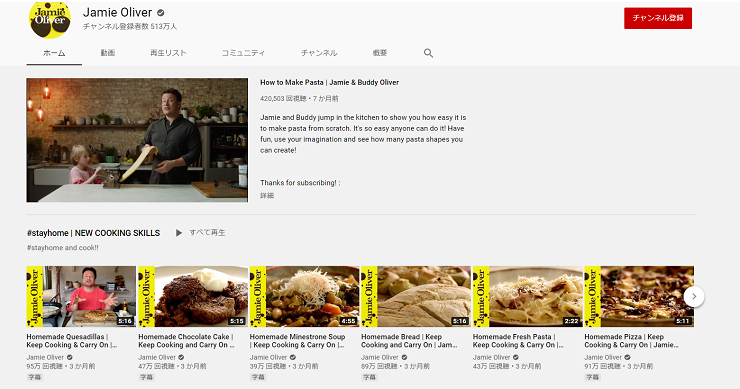Click the verified badge next to Jamie Oliver channel name
The height and width of the screenshot is (389, 740).
click(x=161, y=13)
